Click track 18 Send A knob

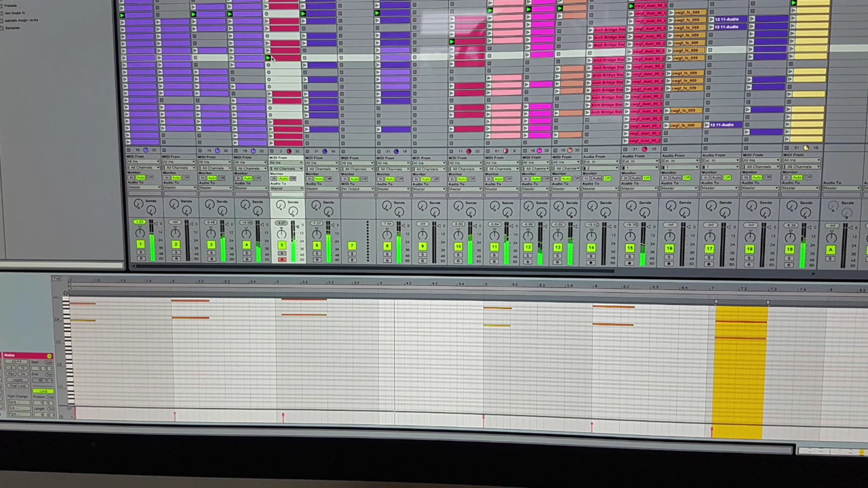click(751, 205)
